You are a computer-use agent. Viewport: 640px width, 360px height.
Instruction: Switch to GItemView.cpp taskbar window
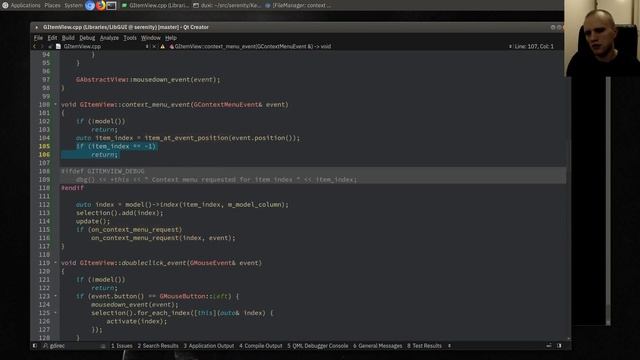coord(155,5)
